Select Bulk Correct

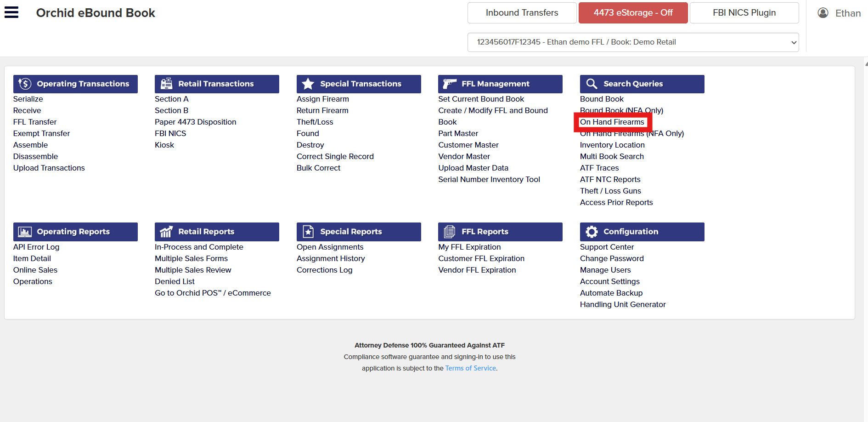coord(318,168)
